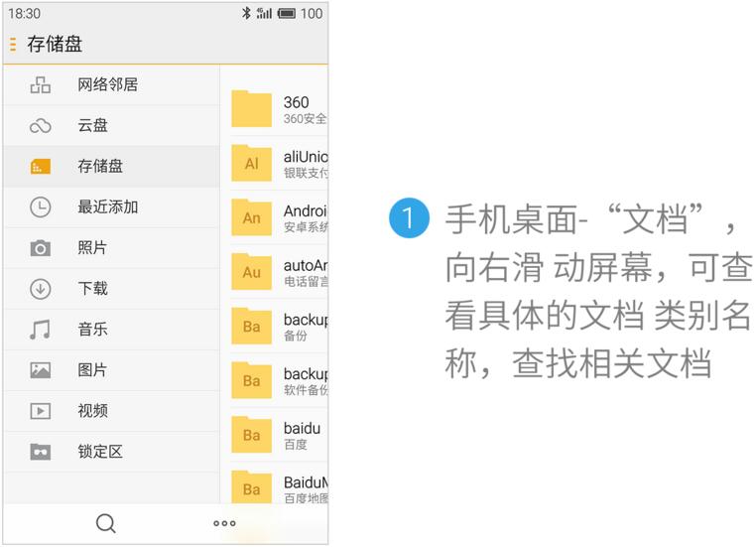Tap the signal strength status icon
756x547 pixels.
point(264,13)
